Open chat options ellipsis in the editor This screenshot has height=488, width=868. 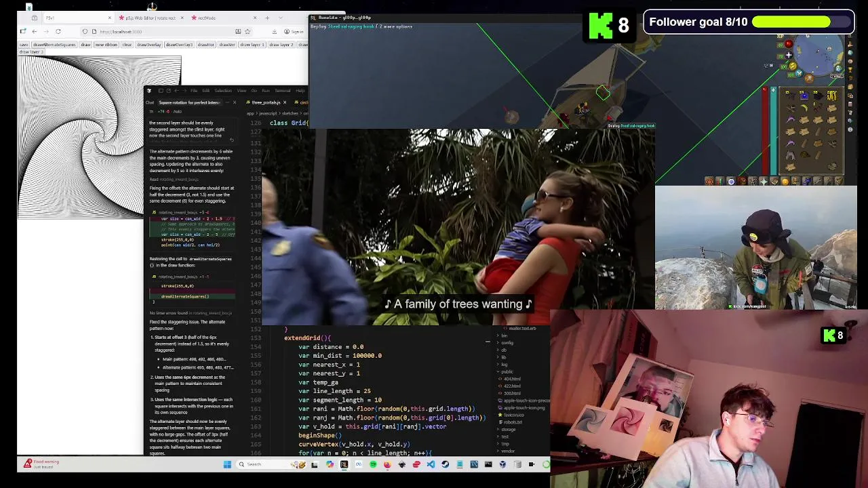tap(227, 102)
